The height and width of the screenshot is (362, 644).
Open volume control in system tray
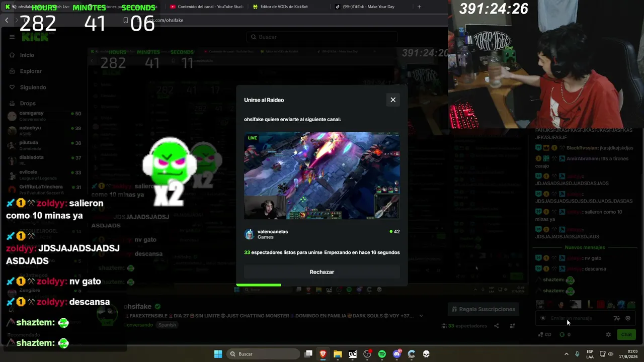coord(610,354)
